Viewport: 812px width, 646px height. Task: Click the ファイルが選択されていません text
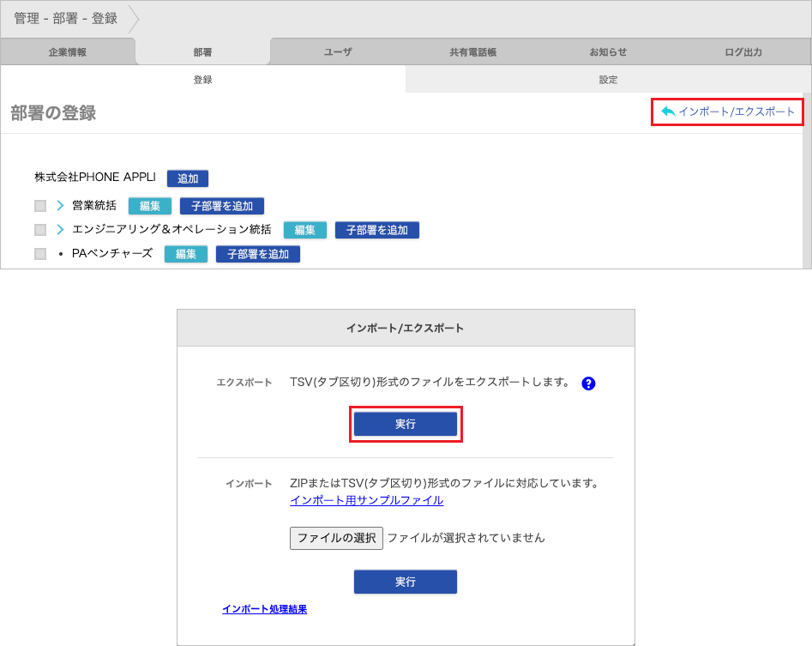pos(466,538)
